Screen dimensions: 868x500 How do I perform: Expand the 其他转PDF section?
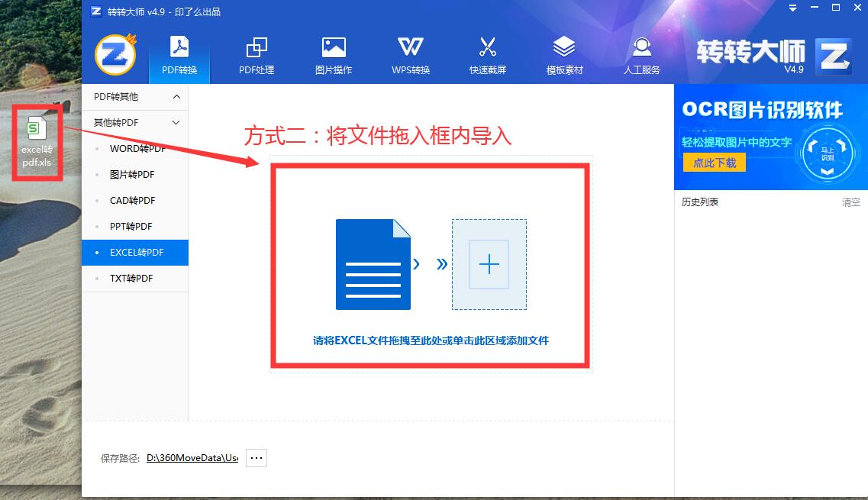135,122
